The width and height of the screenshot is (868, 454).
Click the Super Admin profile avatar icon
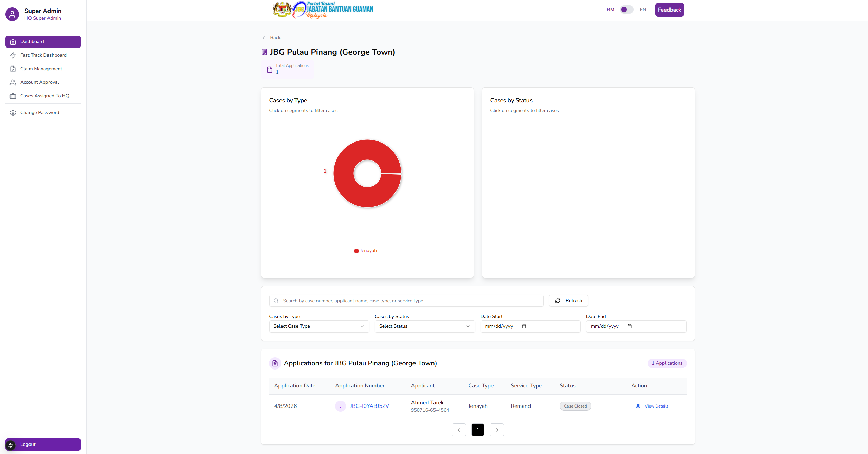point(12,14)
